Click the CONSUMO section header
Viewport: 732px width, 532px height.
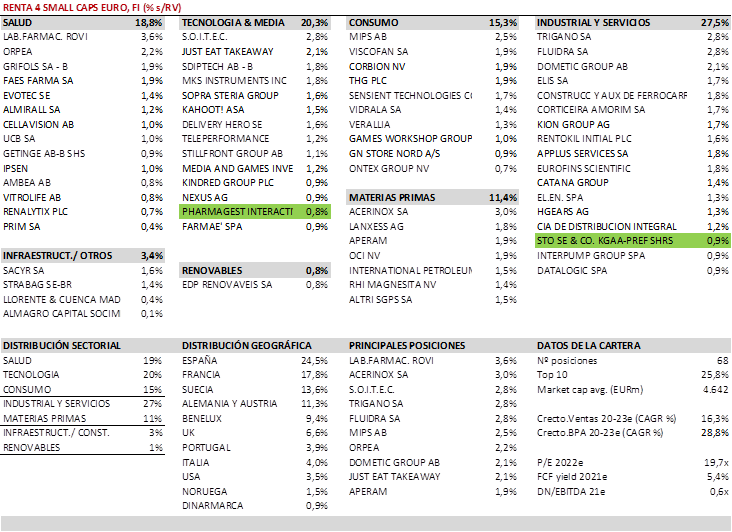tap(433, 22)
